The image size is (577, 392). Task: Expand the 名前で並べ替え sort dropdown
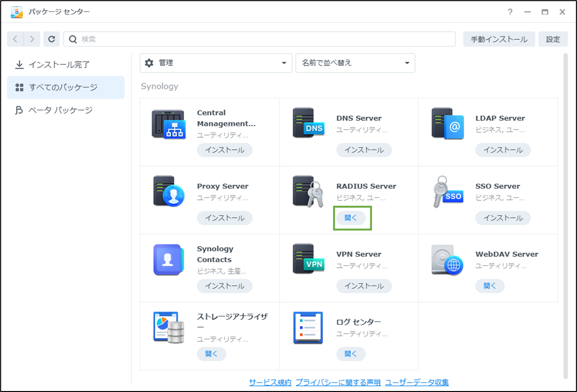tap(355, 63)
